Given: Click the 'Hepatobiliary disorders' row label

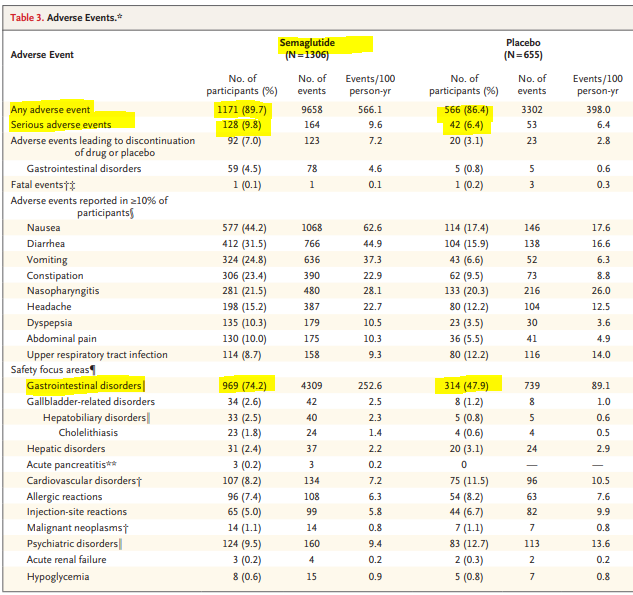Looking at the screenshot, I should [96, 418].
